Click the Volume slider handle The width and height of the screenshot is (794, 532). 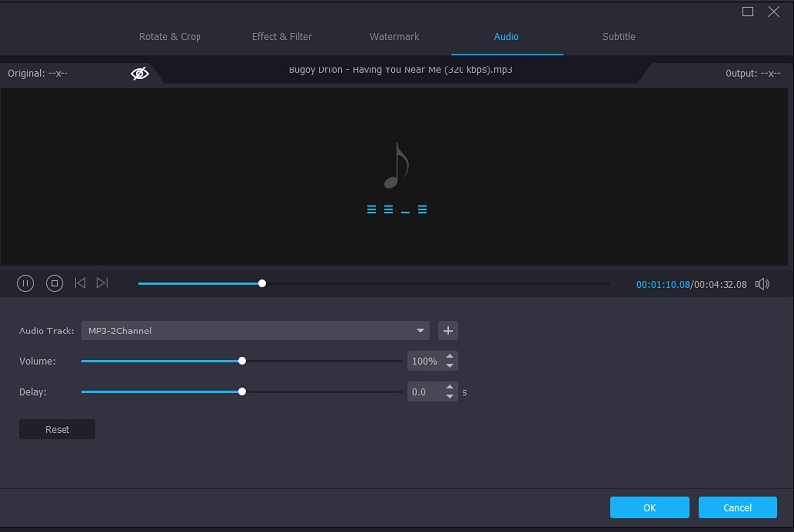(242, 361)
